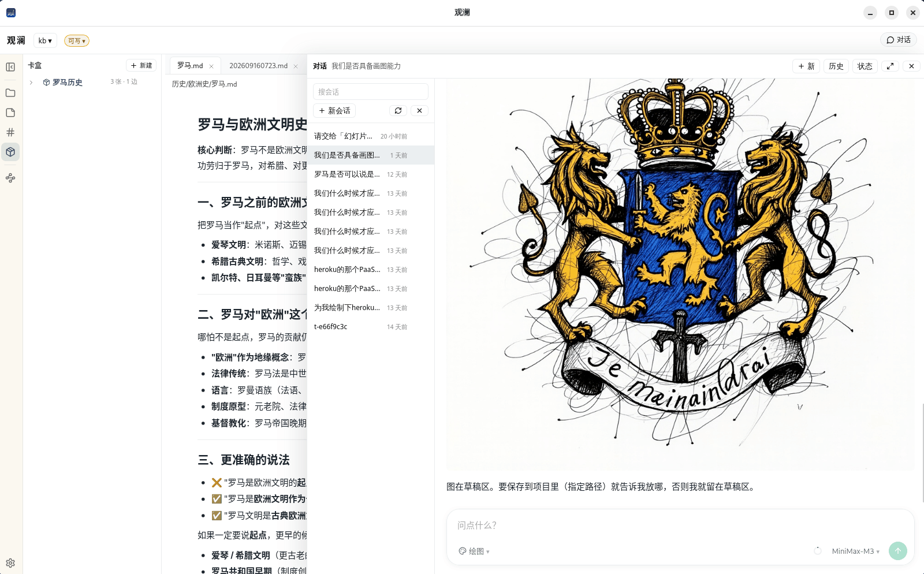The height and width of the screenshot is (574, 924).
Task: Focus the 搜会话 search field
Action: point(371,92)
